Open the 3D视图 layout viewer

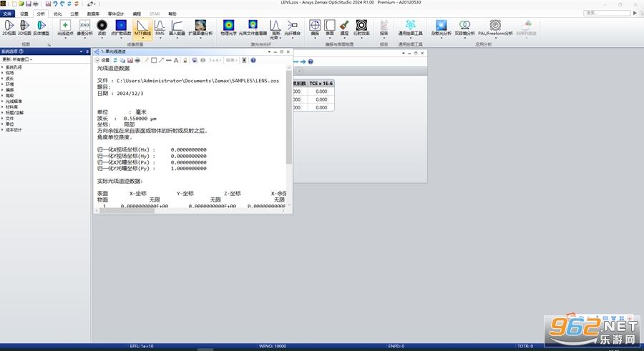(x=24, y=28)
